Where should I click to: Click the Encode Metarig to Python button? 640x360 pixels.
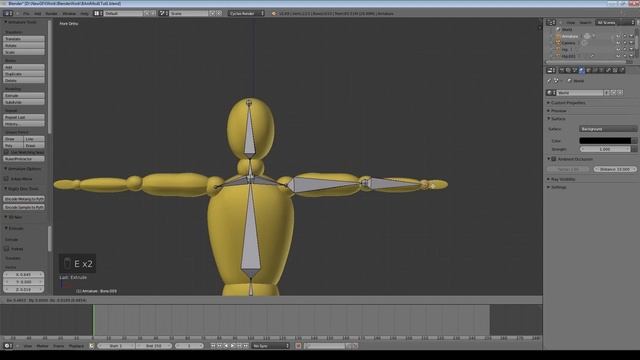24,199
